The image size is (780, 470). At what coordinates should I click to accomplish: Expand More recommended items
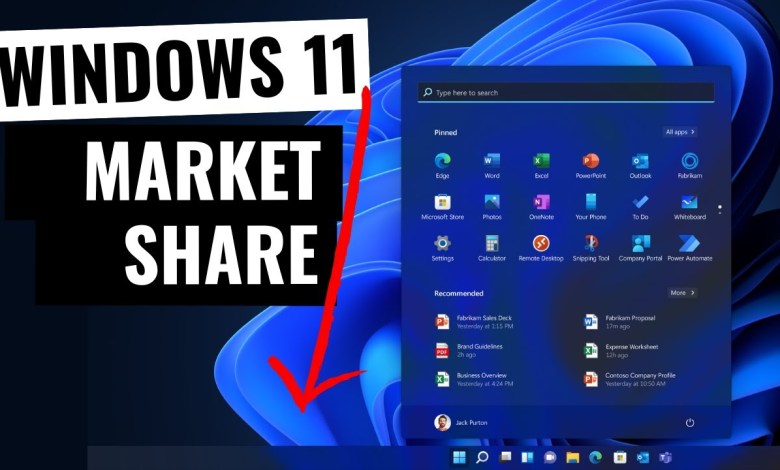[x=682, y=293]
